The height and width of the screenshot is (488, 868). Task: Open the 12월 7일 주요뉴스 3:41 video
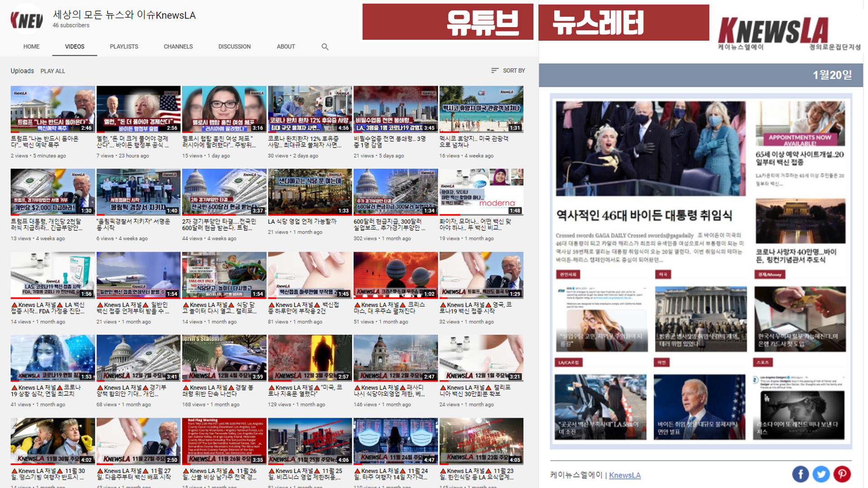138,357
